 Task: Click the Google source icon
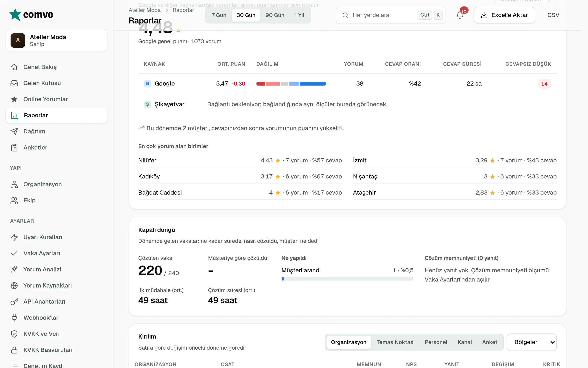(147, 83)
